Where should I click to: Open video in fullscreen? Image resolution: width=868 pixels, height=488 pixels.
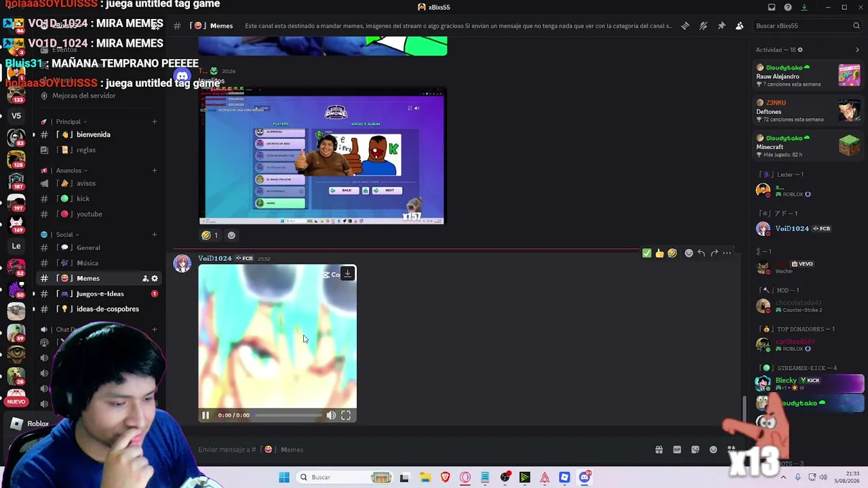[x=346, y=415]
